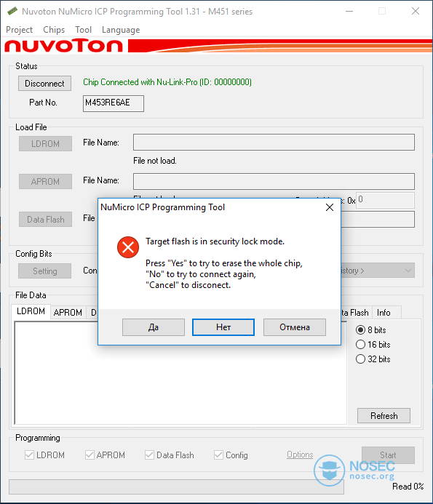The width and height of the screenshot is (433, 504).
Task: Click the red error icon in dialog
Action: (x=128, y=247)
